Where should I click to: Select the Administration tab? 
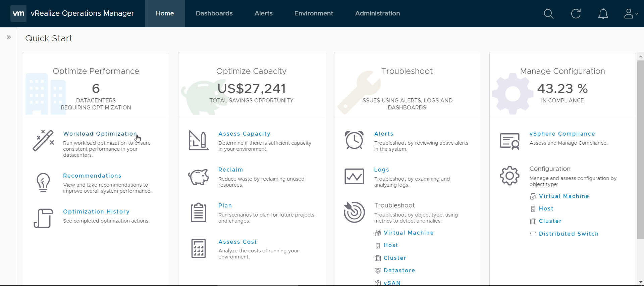[x=378, y=13]
